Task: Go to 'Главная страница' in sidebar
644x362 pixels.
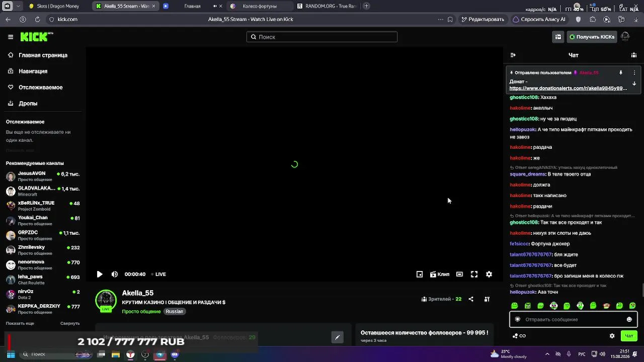Action: point(38,55)
